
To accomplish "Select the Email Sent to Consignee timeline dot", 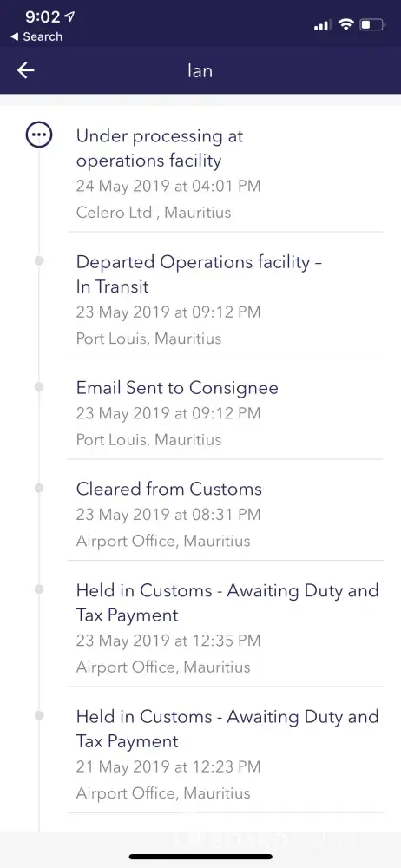I will coord(39,387).
